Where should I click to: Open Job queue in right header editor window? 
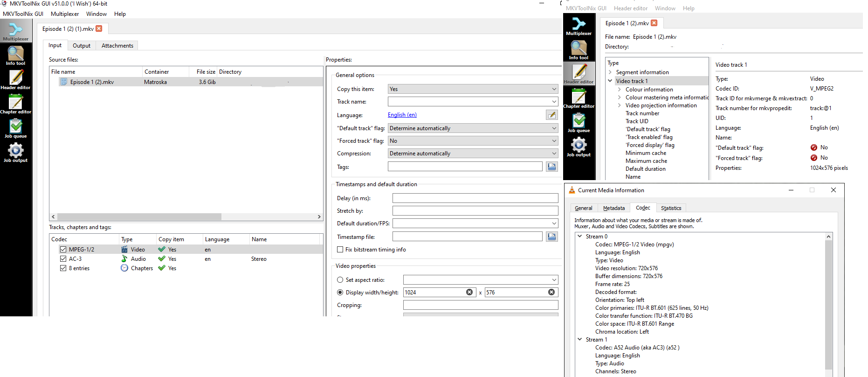pos(579,123)
